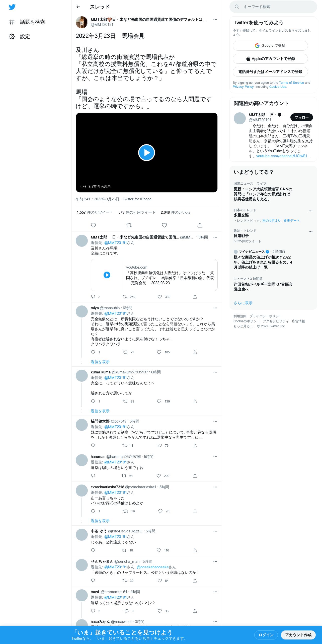Like miya's reply tweet

[159, 352]
